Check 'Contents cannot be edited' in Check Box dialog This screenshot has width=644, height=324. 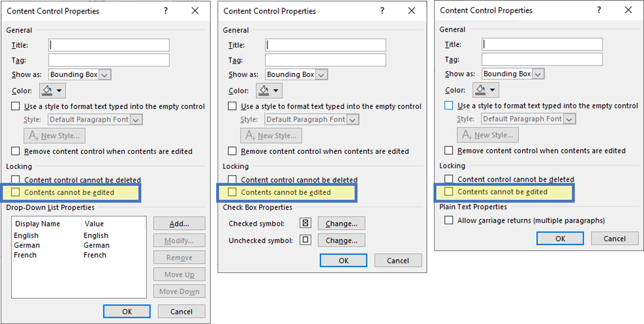coord(232,192)
